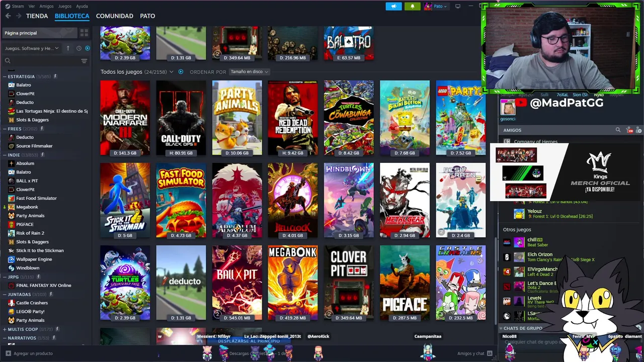Open the Amigos y chat button
Screen dimensions: 644x362
point(475,353)
